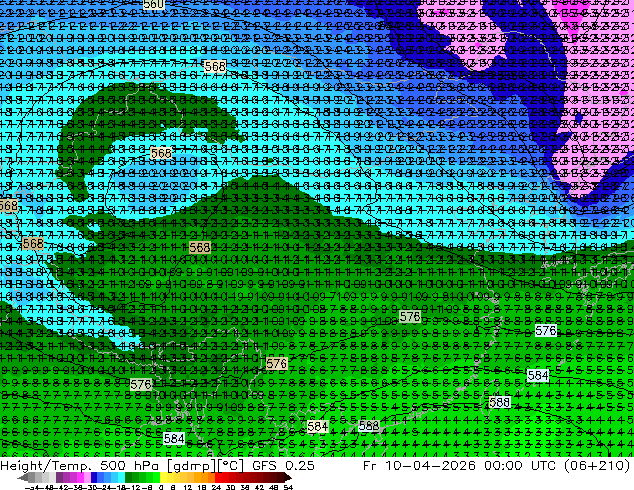Screen dimensions: 634x490
Task: Click the 588 contour label beside the 584 label
Action: pyautogui.click(x=369, y=426)
